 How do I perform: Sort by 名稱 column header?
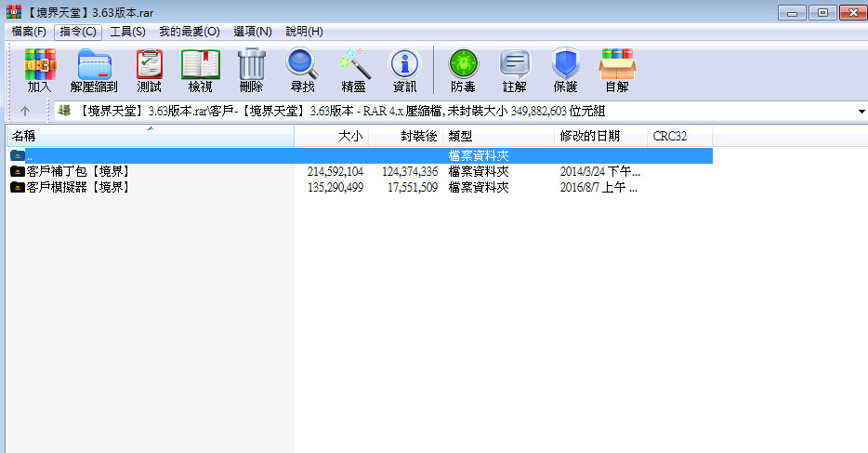click(x=150, y=136)
